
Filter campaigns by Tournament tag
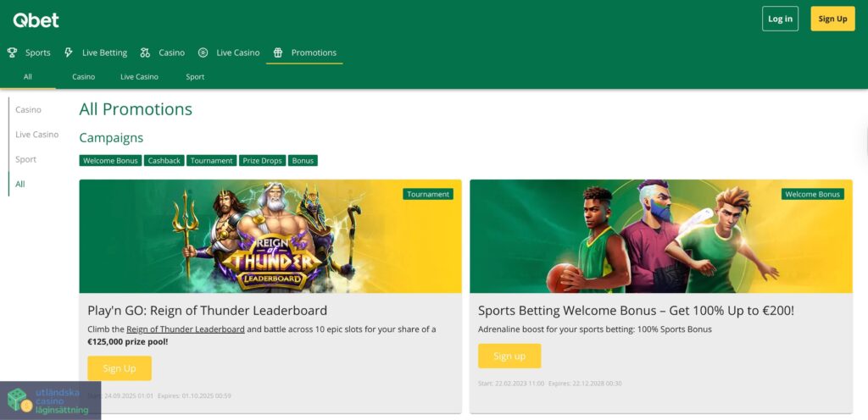pos(211,161)
